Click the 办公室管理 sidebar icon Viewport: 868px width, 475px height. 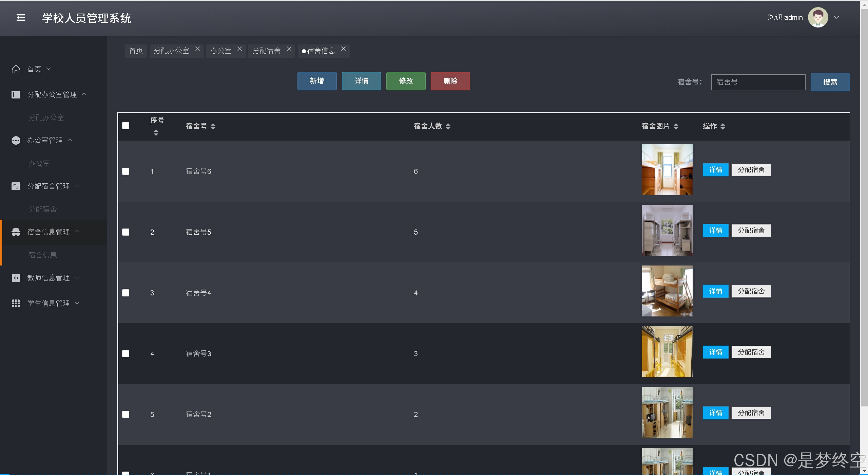(16, 140)
